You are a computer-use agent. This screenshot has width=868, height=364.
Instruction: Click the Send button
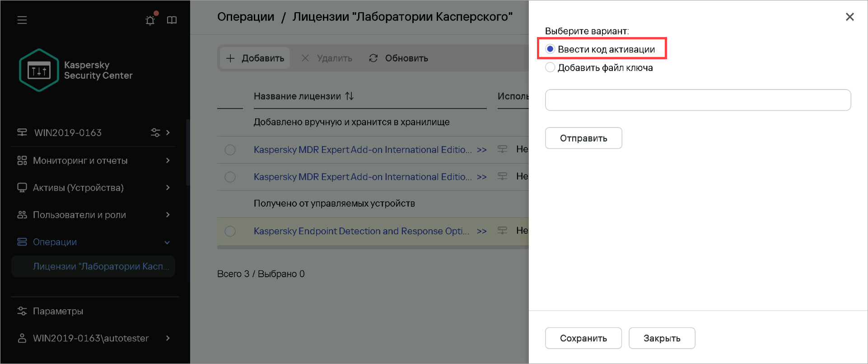coord(583,138)
